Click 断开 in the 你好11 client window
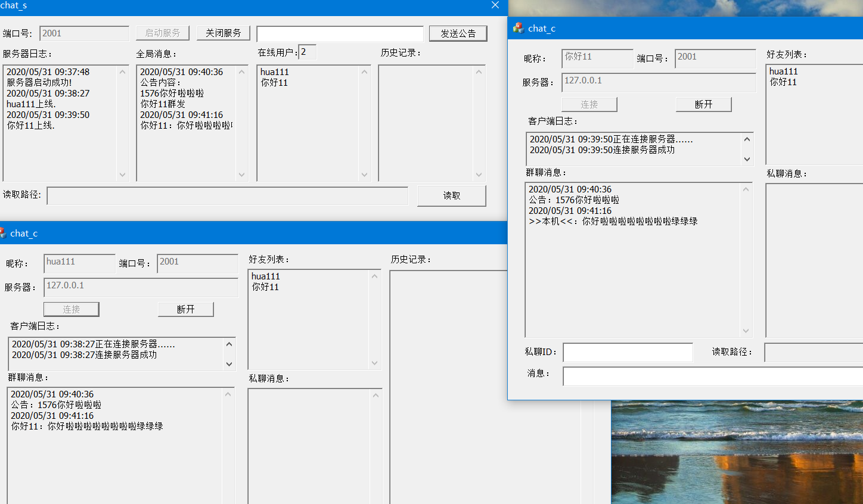Image resolution: width=863 pixels, height=504 pixels. tap(704, 104)
